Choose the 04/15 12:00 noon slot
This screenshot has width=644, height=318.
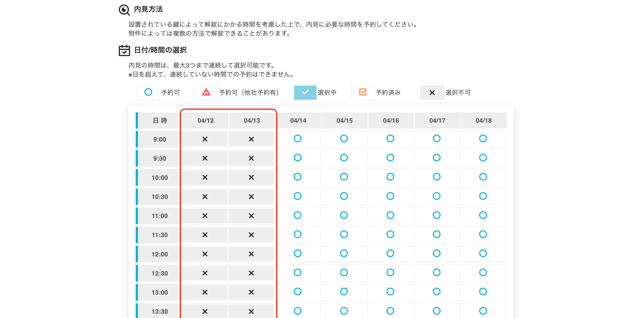coord(344,254)
